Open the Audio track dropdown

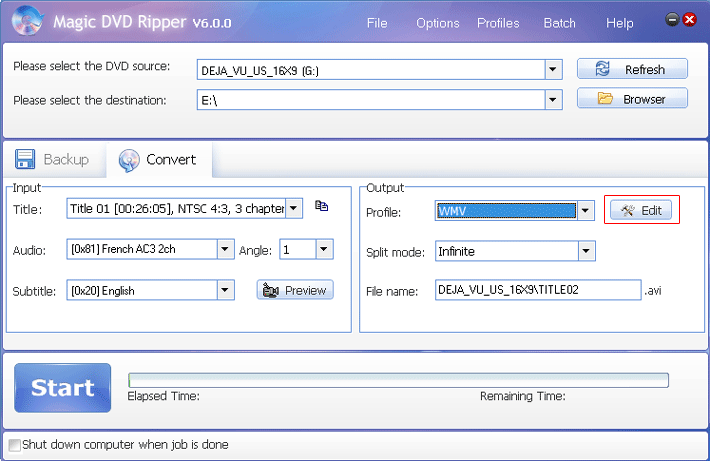click(226, 249)
